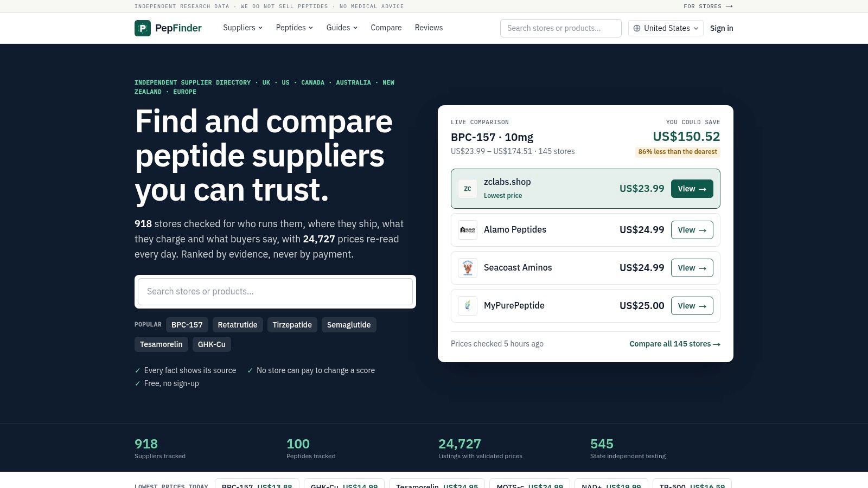
Task: Choose the GHK-Cu popular tag
Action: tap(212, 344)
